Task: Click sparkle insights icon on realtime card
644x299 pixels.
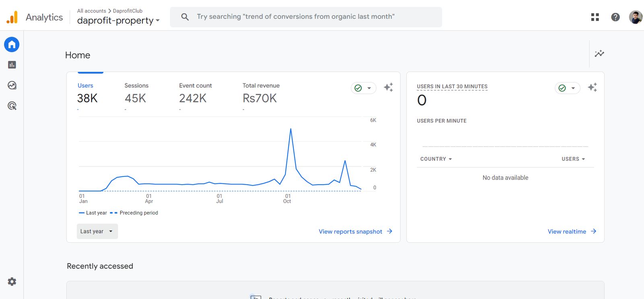Action: [592, 87]
